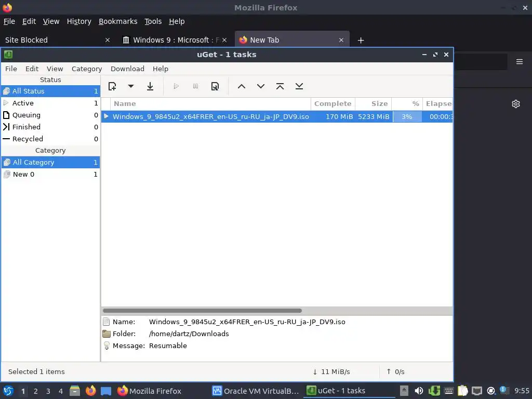
Task: Open uGet Download menu
Action: [x=127, y=69]
